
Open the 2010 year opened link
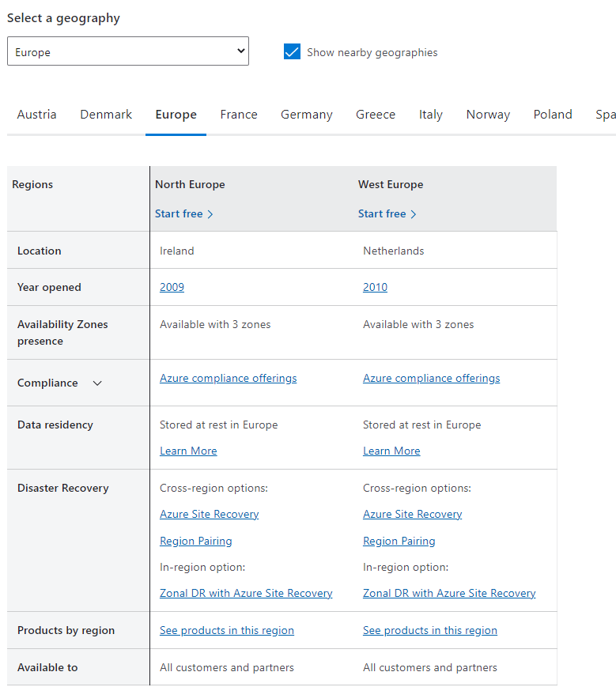[375, 287]
